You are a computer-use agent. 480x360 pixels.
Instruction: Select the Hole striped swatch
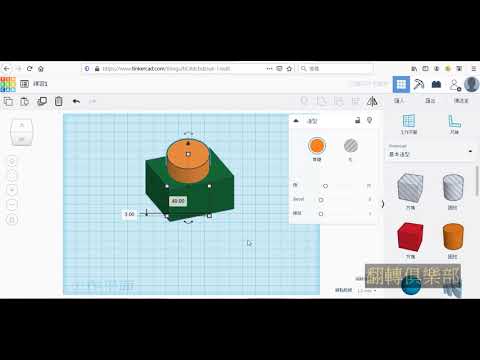(351, 146)
